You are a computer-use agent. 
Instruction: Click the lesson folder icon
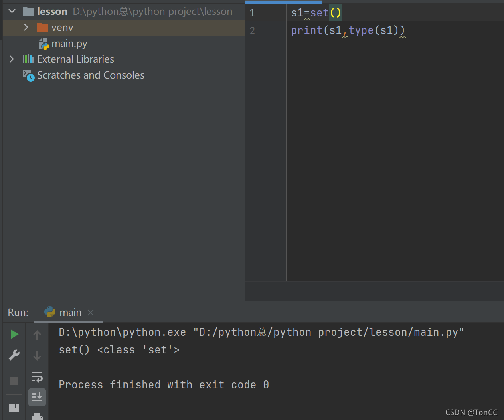point(28,11)
